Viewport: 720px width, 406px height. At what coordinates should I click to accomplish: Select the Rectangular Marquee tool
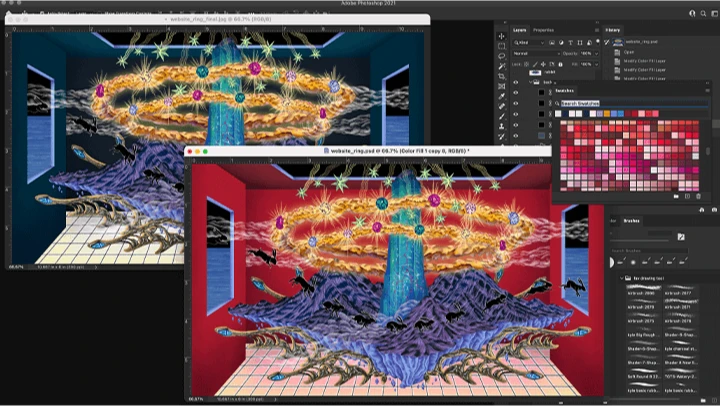coord(501,46)
